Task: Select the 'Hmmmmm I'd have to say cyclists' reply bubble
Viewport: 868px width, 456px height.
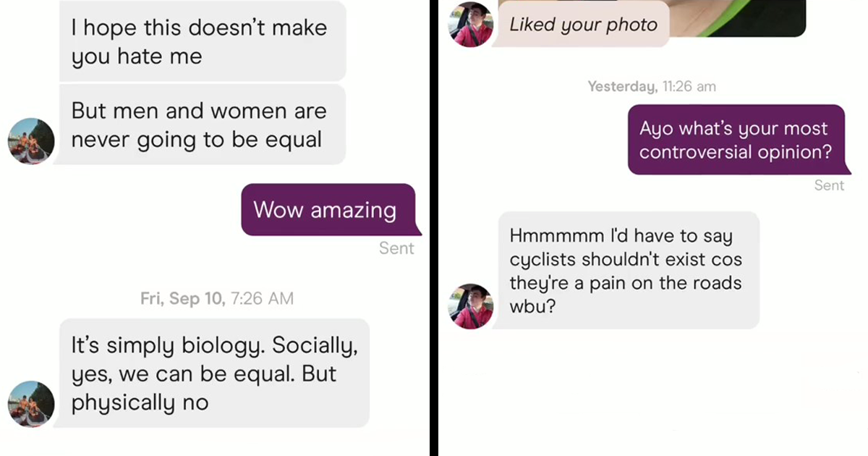Action: pos(628,270)
